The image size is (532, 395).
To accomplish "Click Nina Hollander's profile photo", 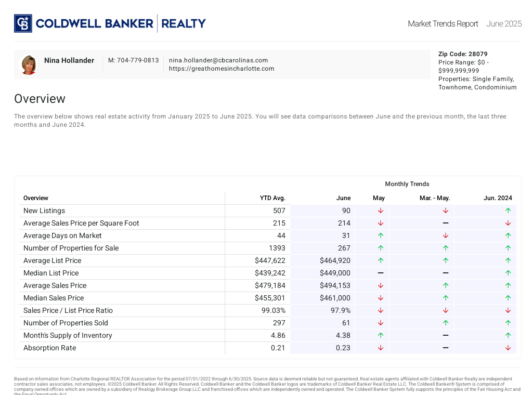I will pyautogui.click(x=29, y=65).
